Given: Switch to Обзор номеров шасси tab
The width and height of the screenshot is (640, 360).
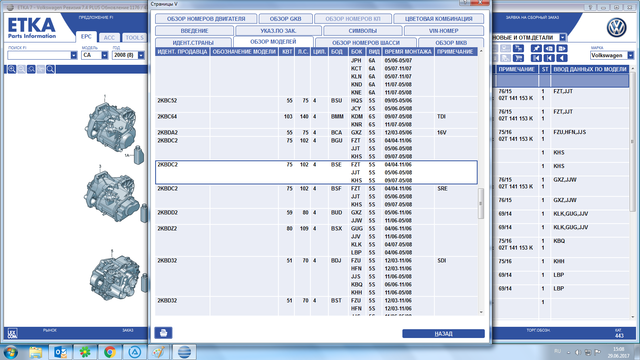Looking at the screenshot, I should coord(366,42).
